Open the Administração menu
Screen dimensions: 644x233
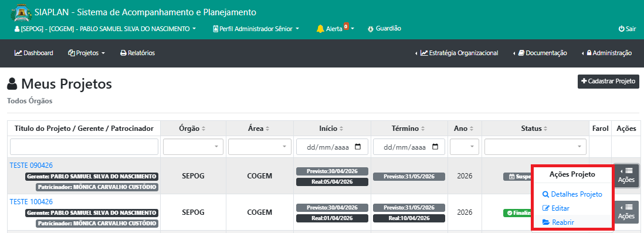point(606,53)
